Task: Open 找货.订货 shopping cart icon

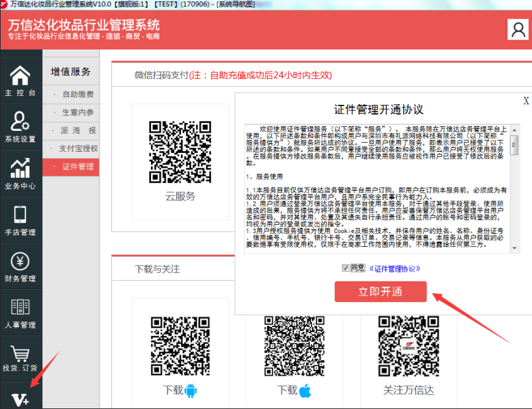Action: pyautogui.click(x=20, y=354)
